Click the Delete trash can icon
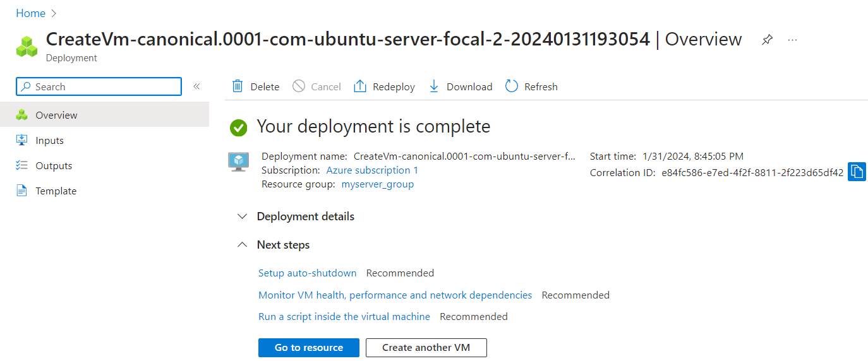Viewport: 868px width, 361px height. (x=238, y=86)
